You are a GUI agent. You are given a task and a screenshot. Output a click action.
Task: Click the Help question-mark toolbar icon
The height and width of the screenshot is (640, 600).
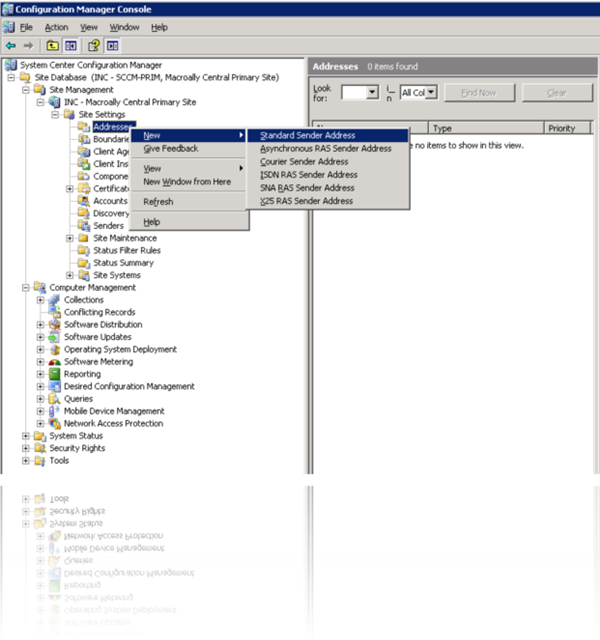click(94, 46)
